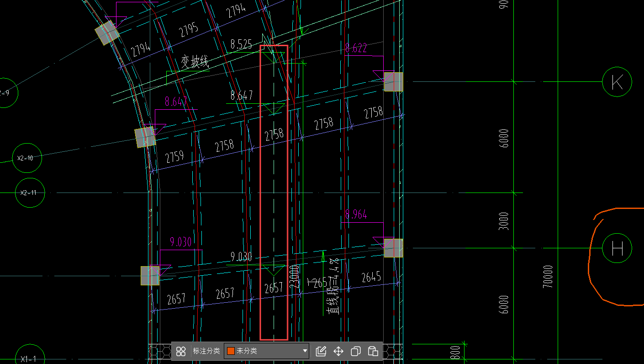Click the magenta elevation 8.647
644x364 pixels.
click(175, 102)
